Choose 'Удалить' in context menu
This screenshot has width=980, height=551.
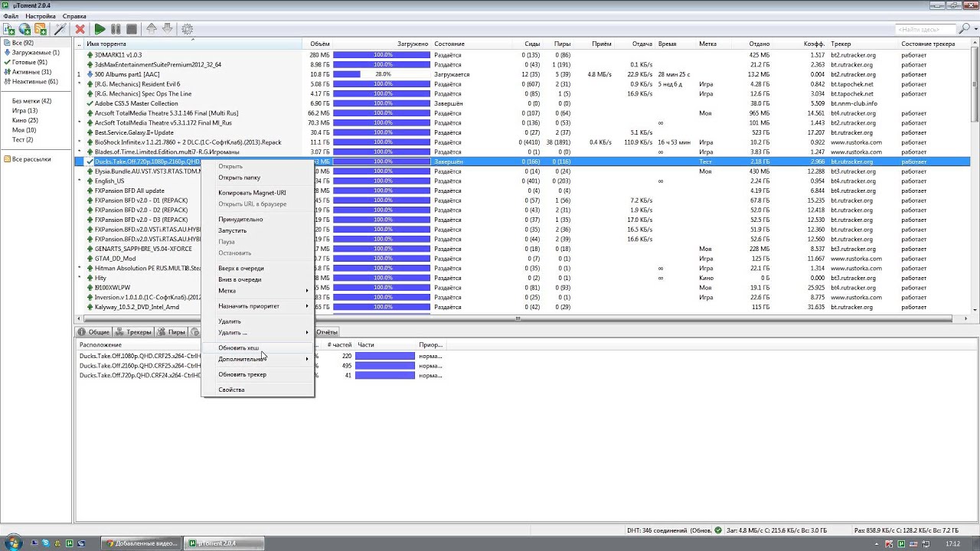pos(257,321)
